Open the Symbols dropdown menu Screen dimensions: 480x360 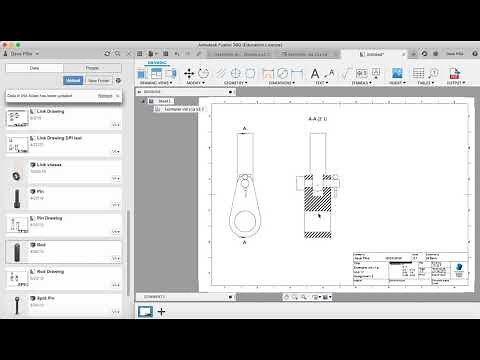point(362,83)
